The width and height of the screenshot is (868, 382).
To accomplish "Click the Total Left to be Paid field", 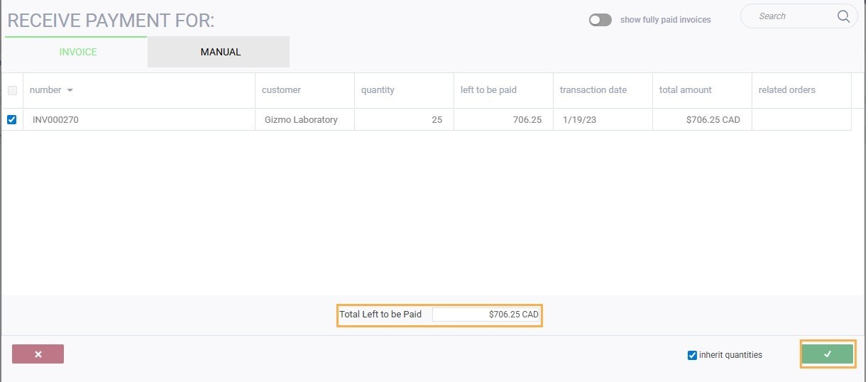I will 485,315.
